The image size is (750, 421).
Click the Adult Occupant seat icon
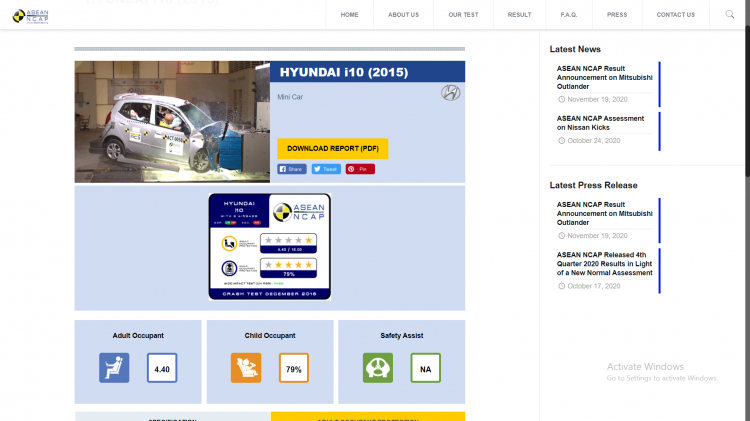tap(114, 368)
